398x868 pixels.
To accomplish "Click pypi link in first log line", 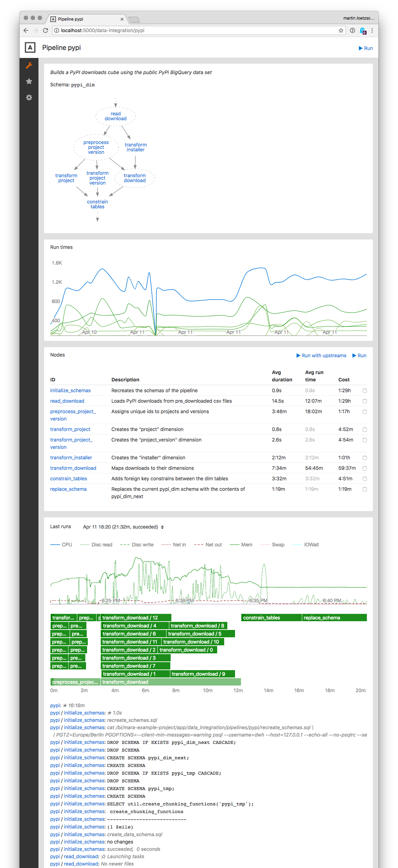I will point(55,705).
